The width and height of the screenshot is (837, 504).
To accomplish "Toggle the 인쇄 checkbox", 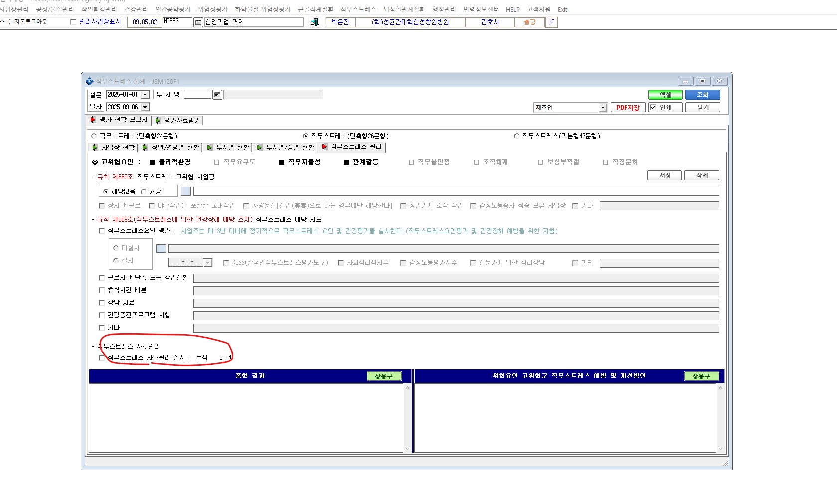I will tap(653, 107).
